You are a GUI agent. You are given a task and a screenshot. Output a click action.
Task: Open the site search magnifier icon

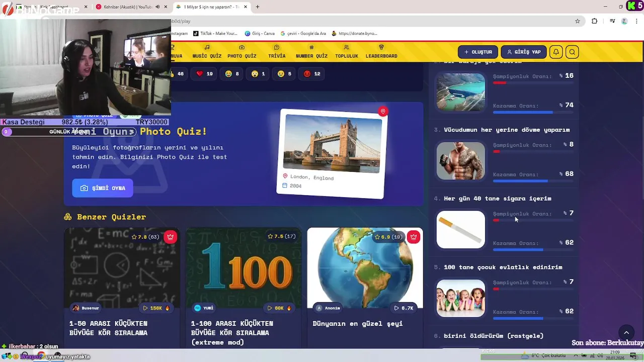(x=572, y=52)
